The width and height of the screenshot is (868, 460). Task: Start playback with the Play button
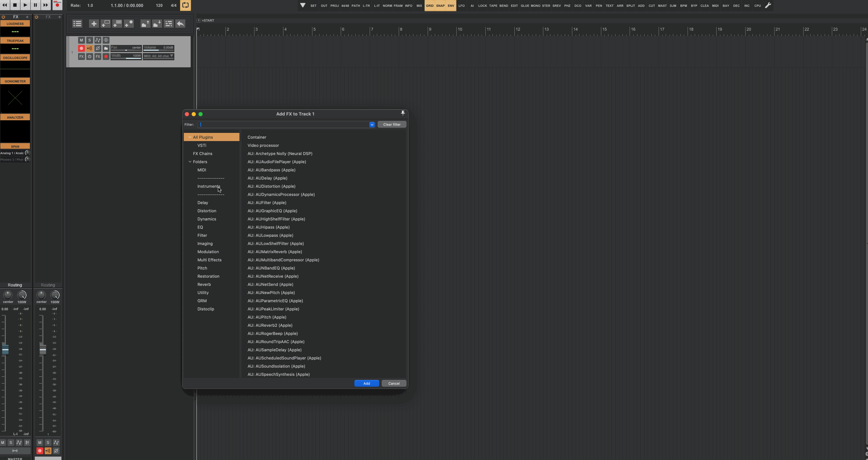point(25,5)
